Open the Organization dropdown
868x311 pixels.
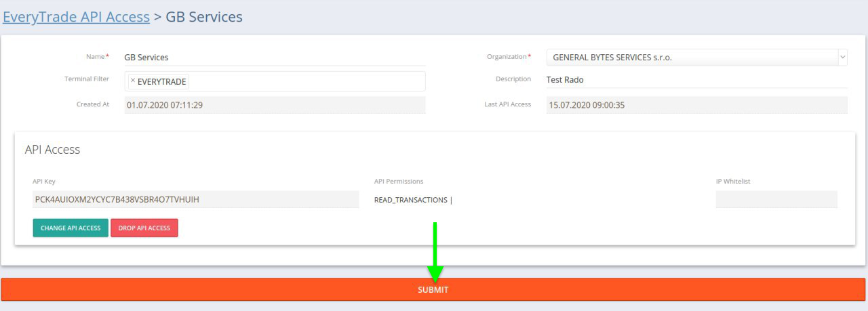click(697, 58)
